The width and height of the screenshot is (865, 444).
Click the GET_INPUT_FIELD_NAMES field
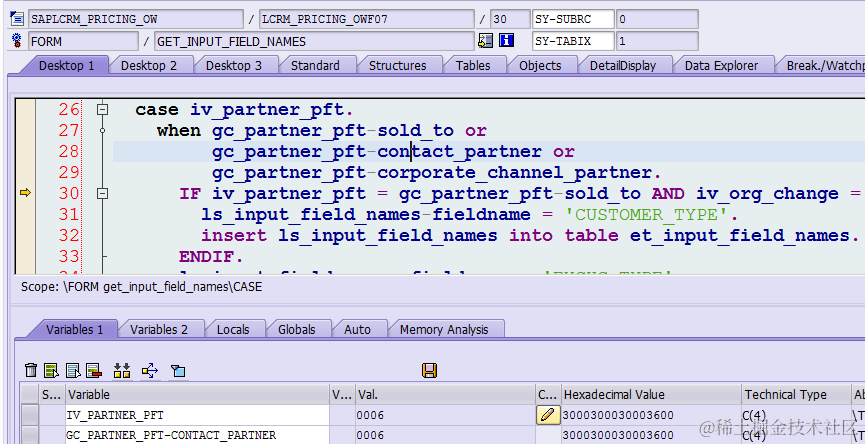pyautogui.click(x=315, y=41)
